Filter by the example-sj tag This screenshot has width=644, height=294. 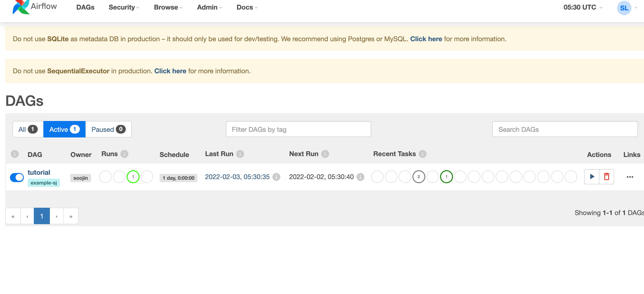pyautogui.click(x=44, y=183)
